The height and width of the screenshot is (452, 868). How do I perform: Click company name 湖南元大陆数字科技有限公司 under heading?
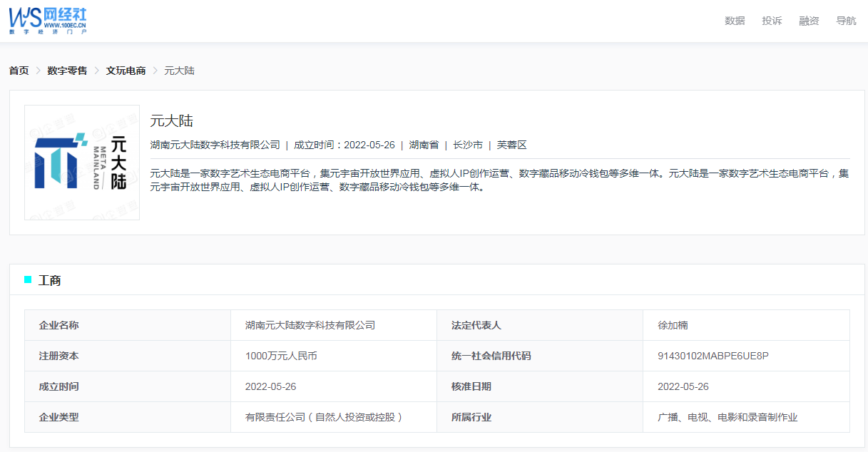coord(215,145)
